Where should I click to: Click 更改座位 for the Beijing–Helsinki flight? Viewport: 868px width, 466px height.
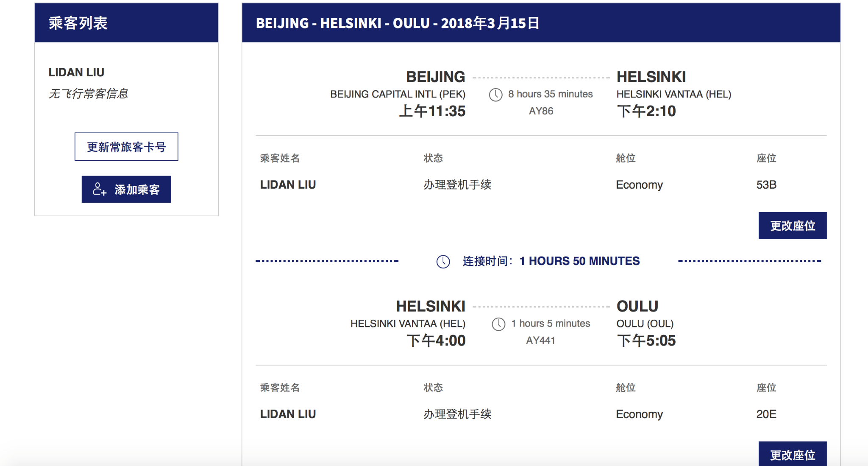point(792,226)
